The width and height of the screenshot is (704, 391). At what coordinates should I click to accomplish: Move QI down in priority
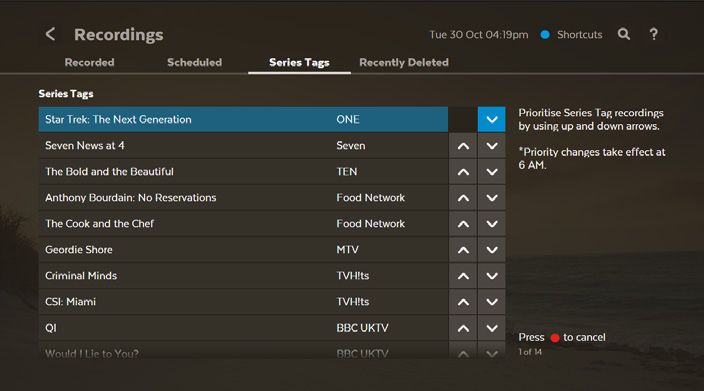tap(492, 328)
